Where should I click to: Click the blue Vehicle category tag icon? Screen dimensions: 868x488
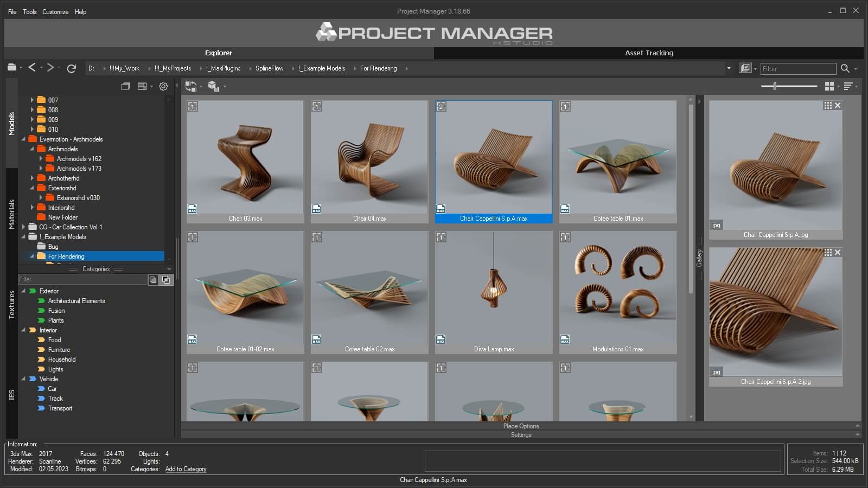click(x=33, y=379)
